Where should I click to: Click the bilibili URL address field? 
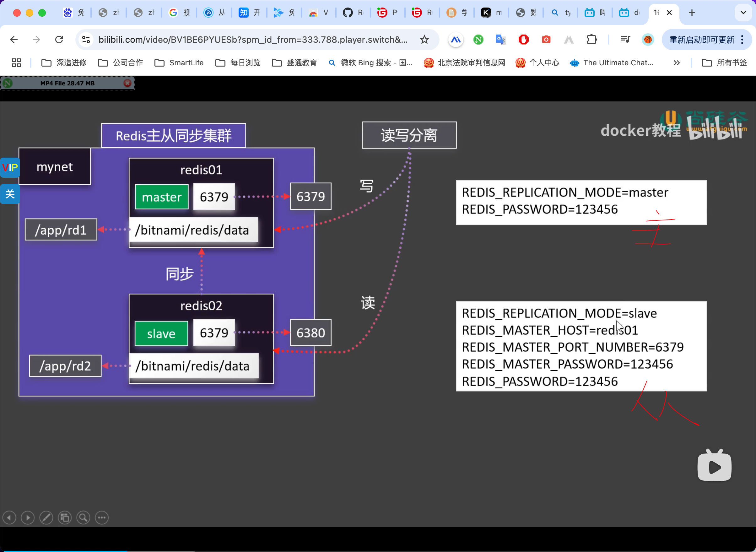252,40
